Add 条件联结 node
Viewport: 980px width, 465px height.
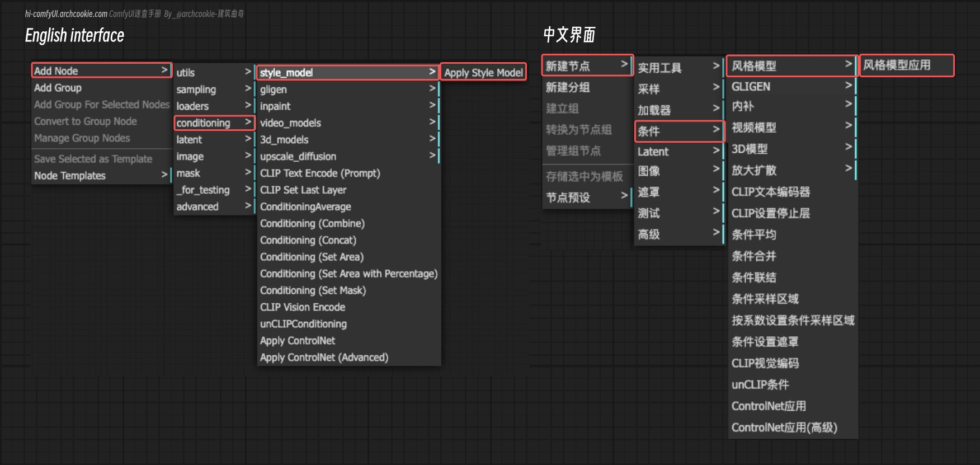(791, 278)
